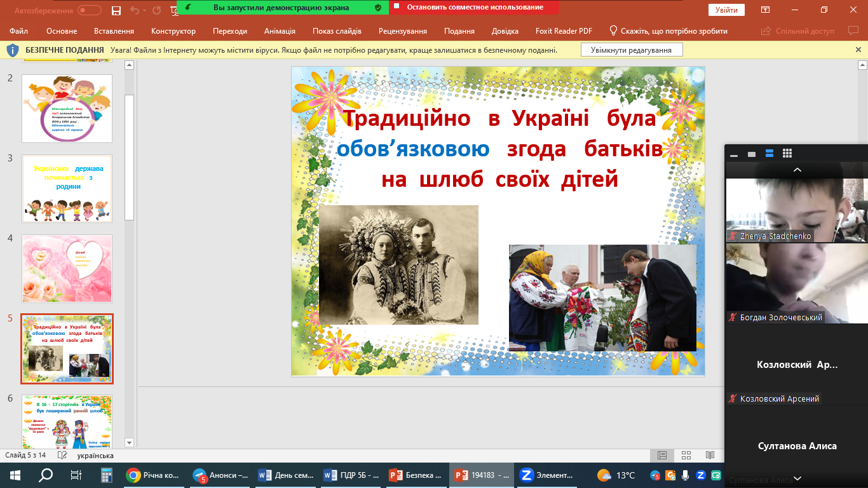Switch Zoom panel to single speaker view icon
Image resolution: width=868 pixels, height=488 pixels.
tap(752, 154)
